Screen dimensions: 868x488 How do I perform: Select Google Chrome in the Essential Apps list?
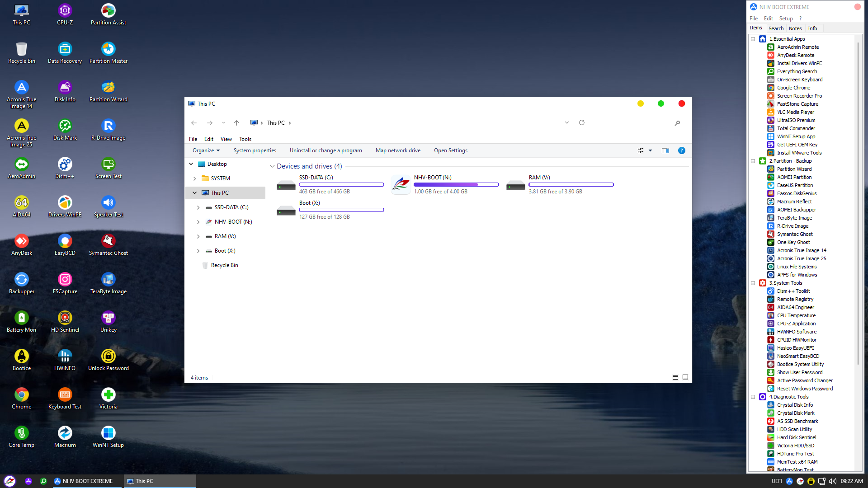coord(793,88)
